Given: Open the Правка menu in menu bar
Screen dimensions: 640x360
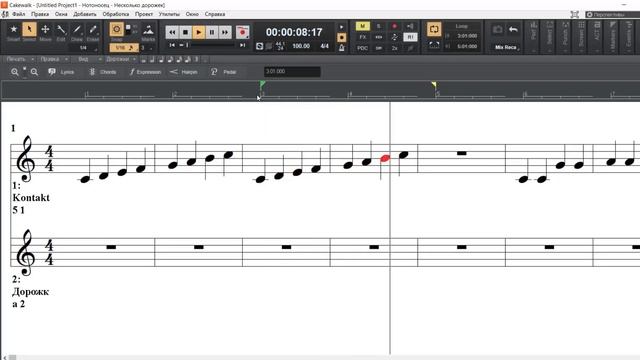Looking at the screenshot, I should tap(40, 14).
